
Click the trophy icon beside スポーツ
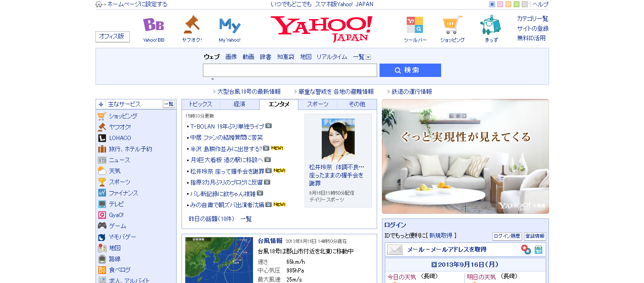(102, 182)
